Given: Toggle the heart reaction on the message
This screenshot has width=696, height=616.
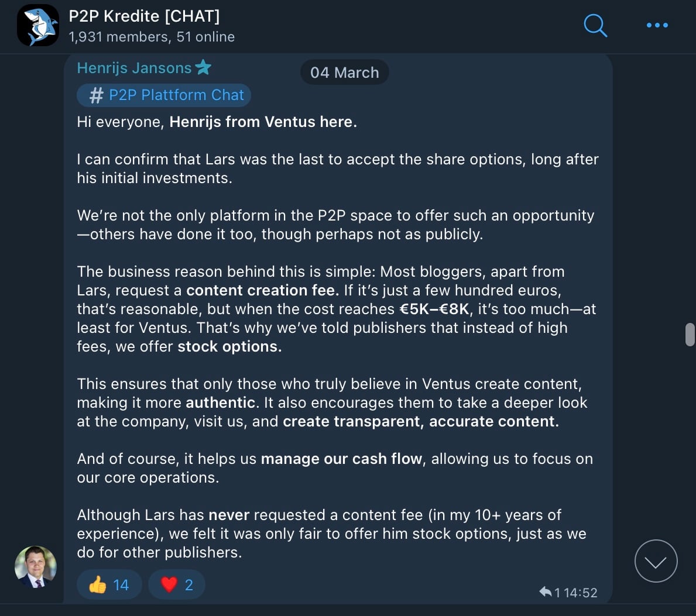Looking at the screenshot, I should pos(177,584).
